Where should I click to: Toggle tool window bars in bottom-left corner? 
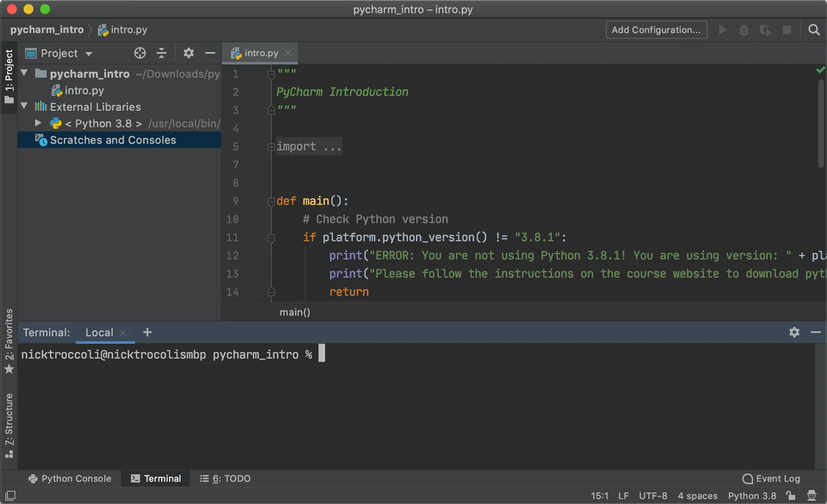point(10,495)
